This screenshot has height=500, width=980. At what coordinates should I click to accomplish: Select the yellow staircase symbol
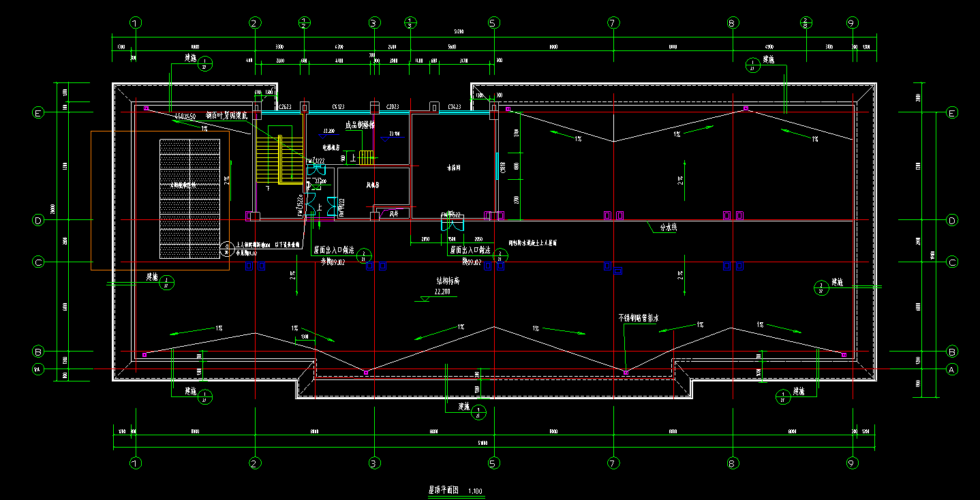coord(279,159)
